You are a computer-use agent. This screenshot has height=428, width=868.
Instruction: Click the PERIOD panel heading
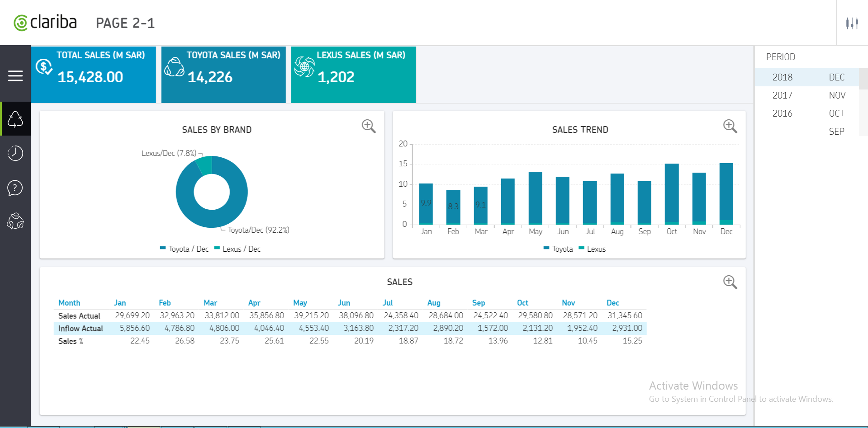tap(781, 57)
